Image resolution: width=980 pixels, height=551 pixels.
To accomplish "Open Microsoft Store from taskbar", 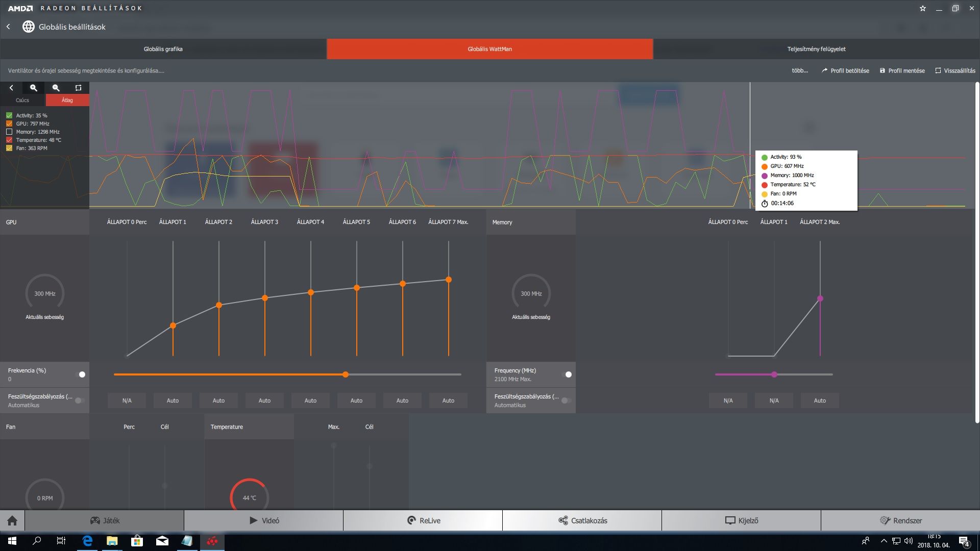I will click(x=137, y=541).
